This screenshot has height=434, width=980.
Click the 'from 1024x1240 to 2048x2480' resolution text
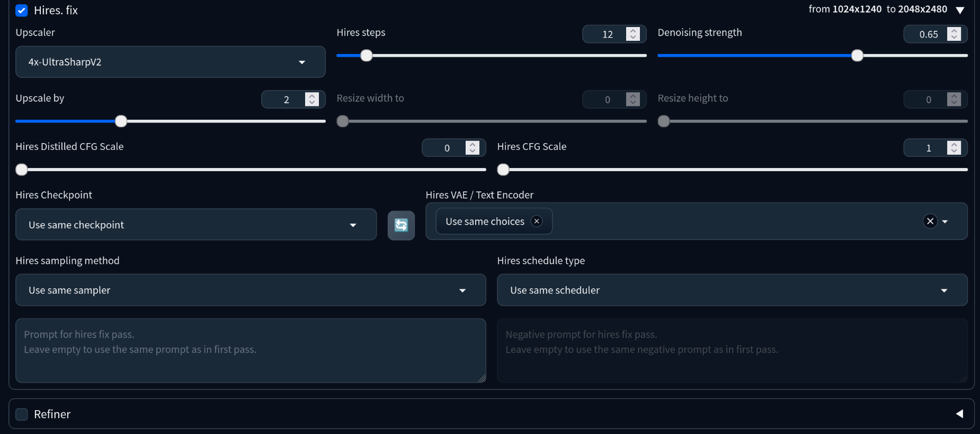(x=878, y=9)
